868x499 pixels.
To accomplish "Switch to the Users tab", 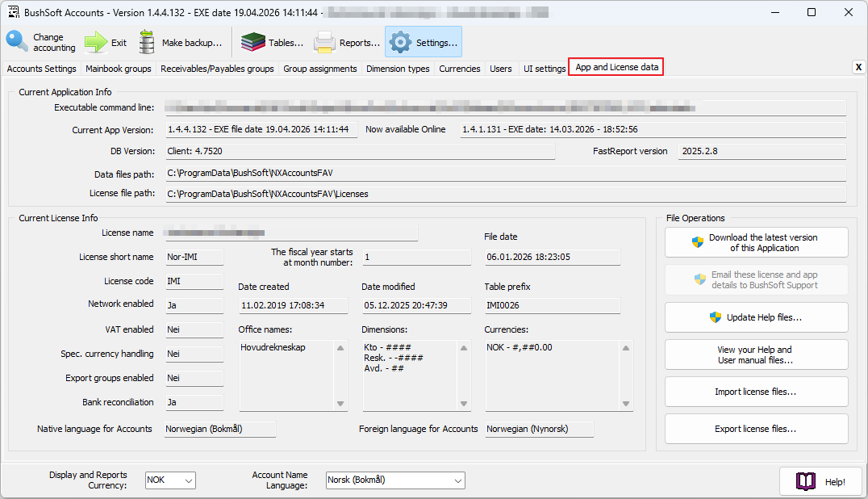I will (x=500, y=69).
